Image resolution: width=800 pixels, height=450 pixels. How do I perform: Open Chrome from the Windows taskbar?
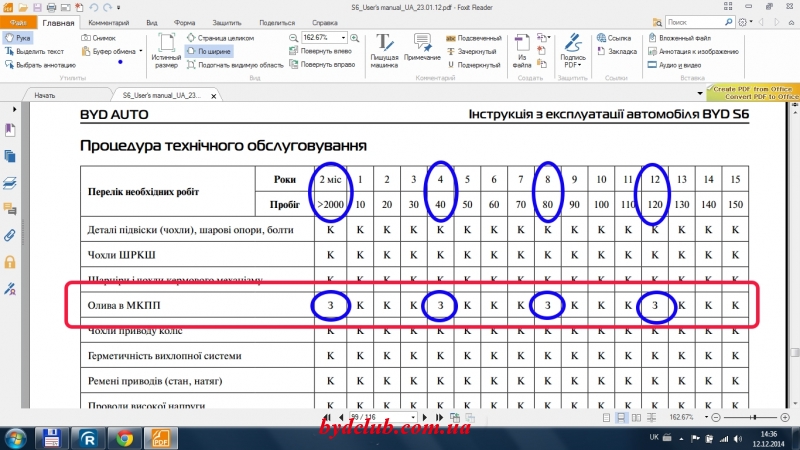124,438
